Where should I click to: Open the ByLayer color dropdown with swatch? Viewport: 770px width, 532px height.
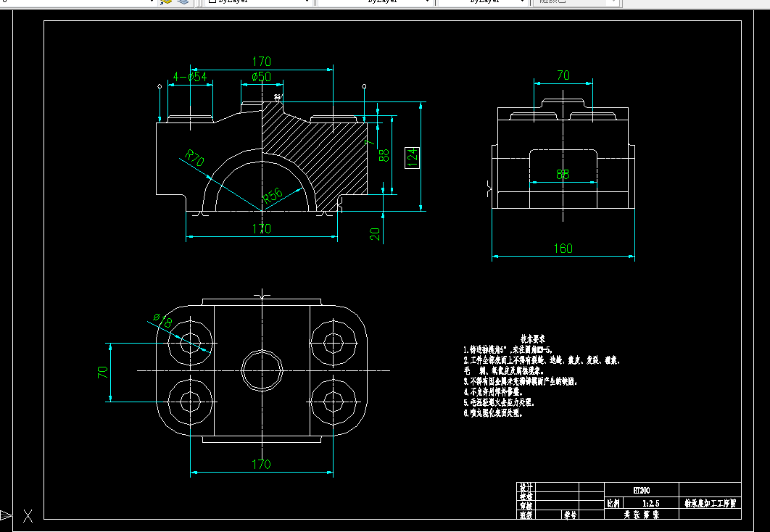(258, 1)
